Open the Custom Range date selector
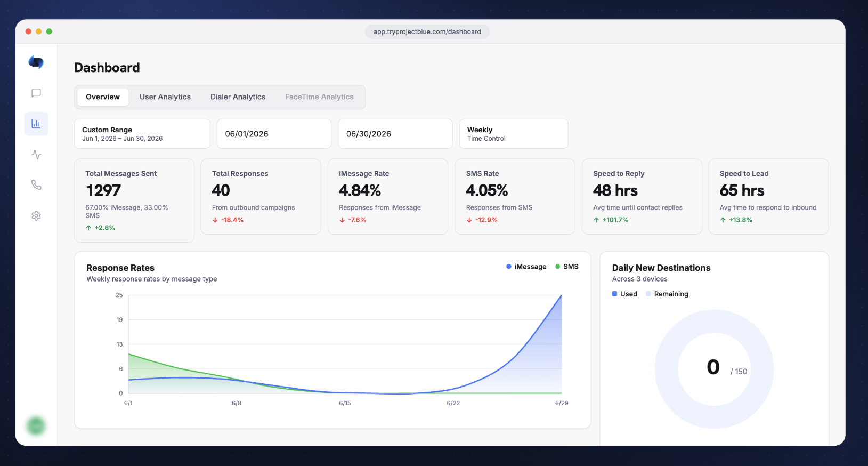868x466 pixels. 142,134
